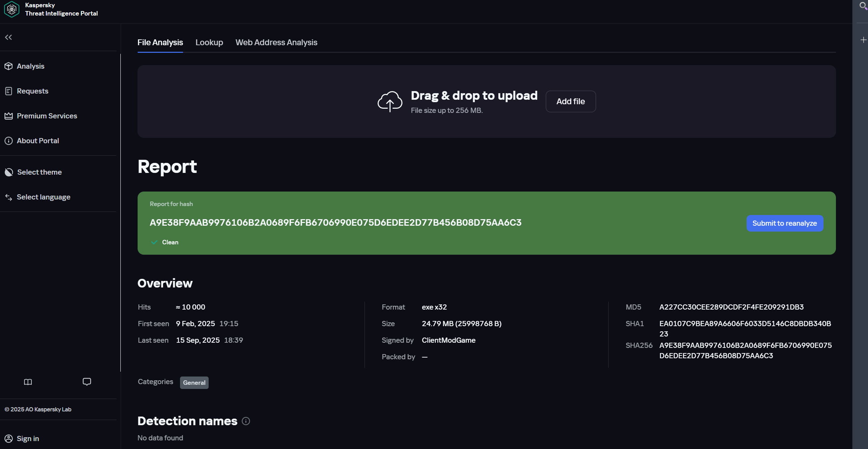
Task: Click the Report heading
Action: (x=167, y=167)
